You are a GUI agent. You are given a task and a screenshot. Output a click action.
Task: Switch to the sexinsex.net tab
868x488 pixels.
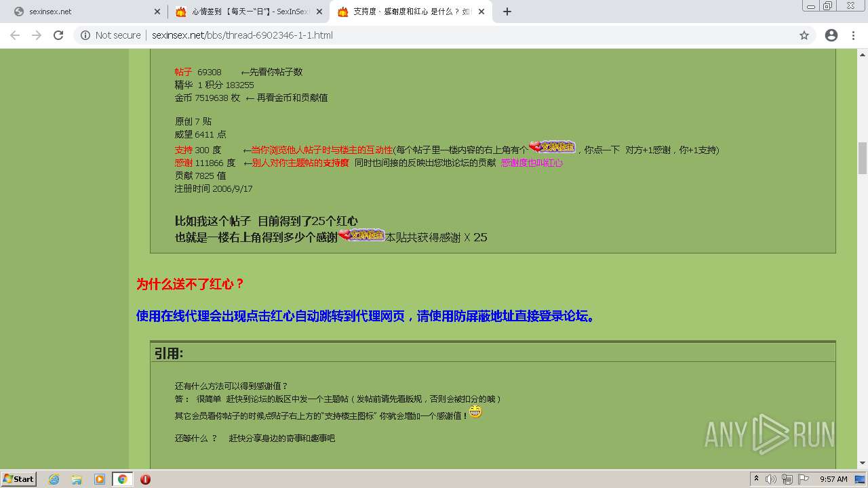coord(81,12)
